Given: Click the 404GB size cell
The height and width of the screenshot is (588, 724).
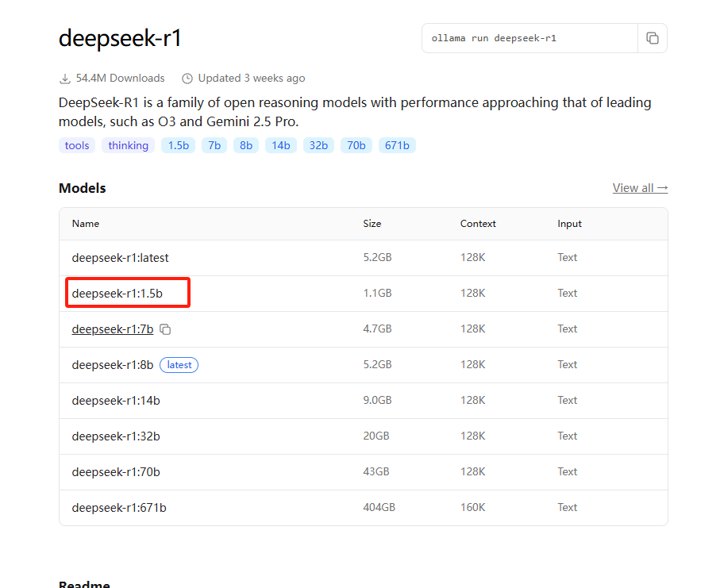Looking at the screenshot, I should point(379,507).
